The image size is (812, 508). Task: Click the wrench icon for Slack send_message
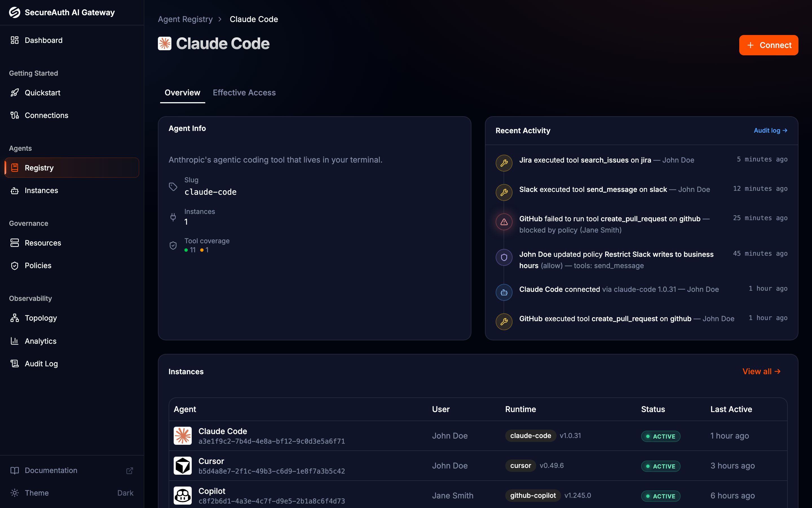coord(504,192)
